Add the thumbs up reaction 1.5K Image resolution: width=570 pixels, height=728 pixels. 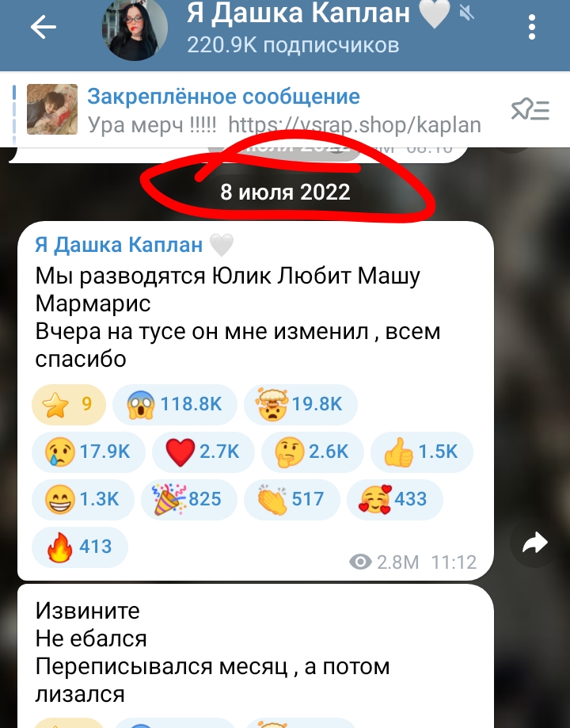point(421,452)
